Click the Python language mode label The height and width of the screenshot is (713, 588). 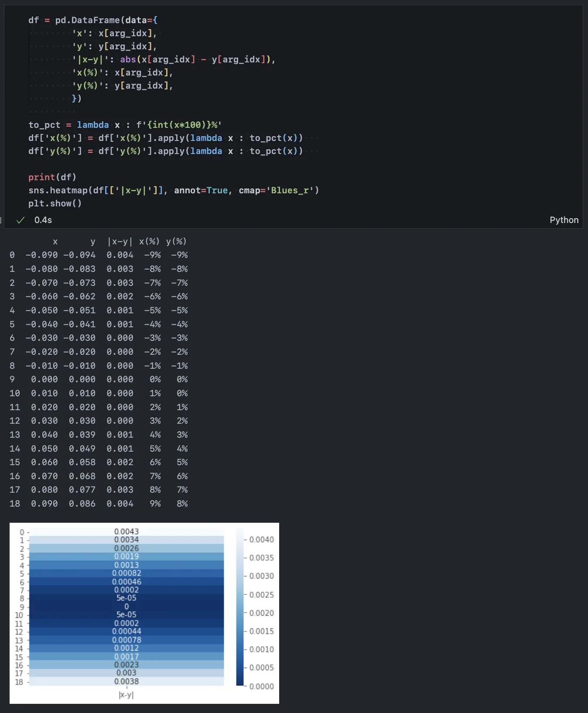click(x=564, y=220)
